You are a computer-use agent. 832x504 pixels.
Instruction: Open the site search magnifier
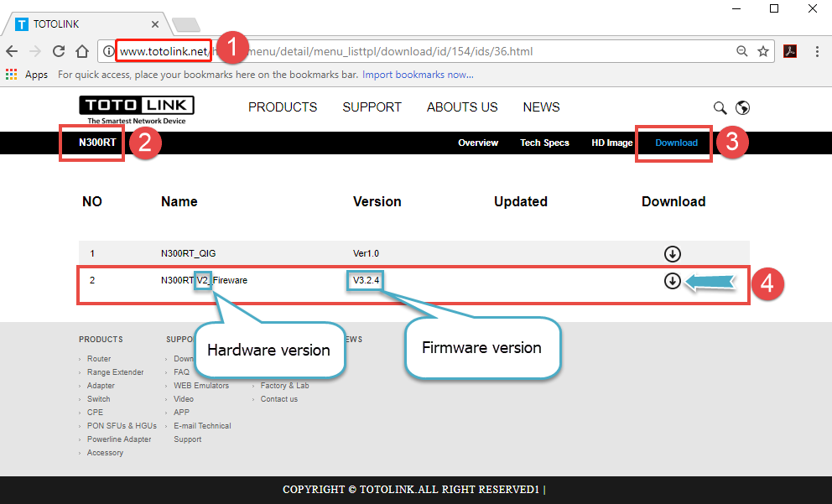720,107
